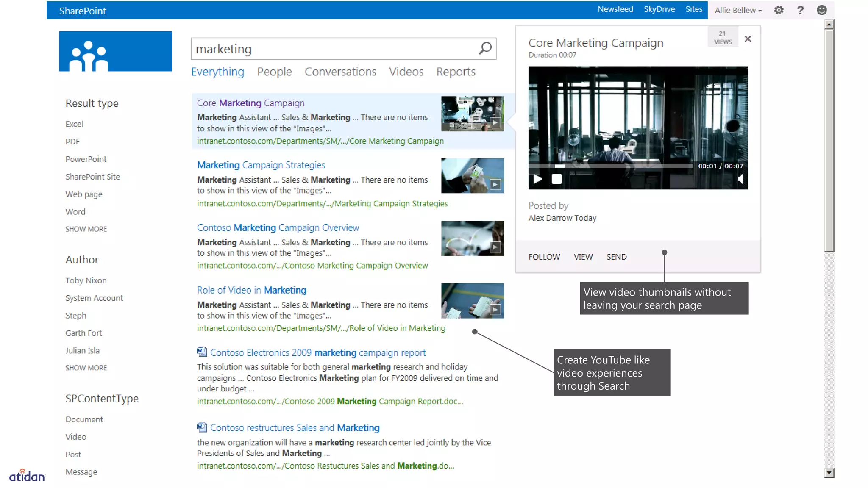
Task: Open Marketing Campaign Strategies result link
Action: [261, 165]
